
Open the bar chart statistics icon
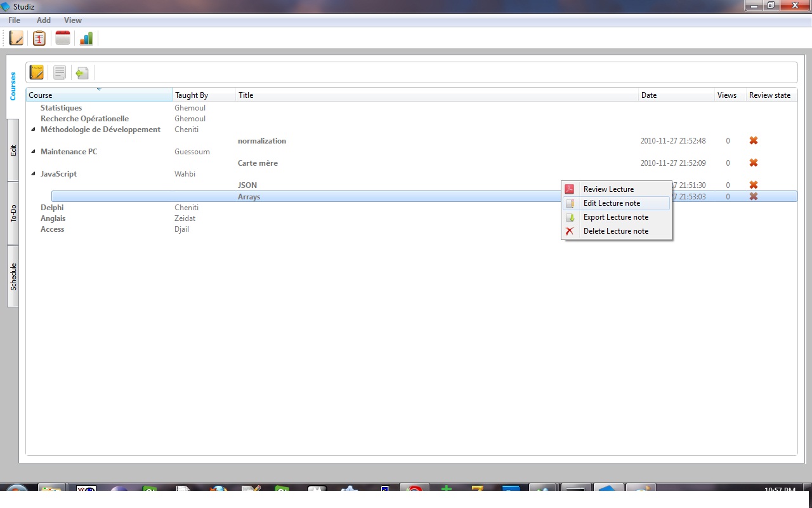coord(86,38)
